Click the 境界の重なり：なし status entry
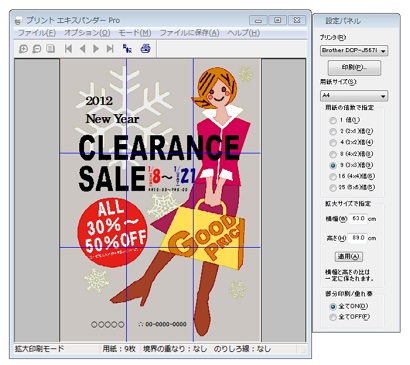 [175, 349]
